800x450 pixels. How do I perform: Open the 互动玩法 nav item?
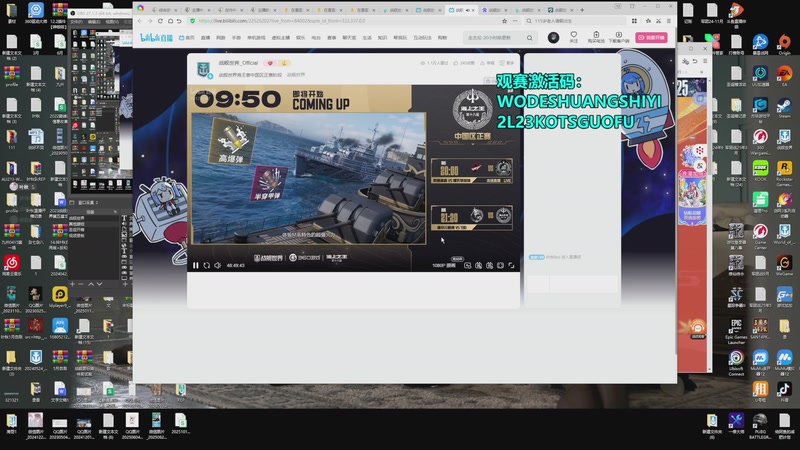click(422, 38)
